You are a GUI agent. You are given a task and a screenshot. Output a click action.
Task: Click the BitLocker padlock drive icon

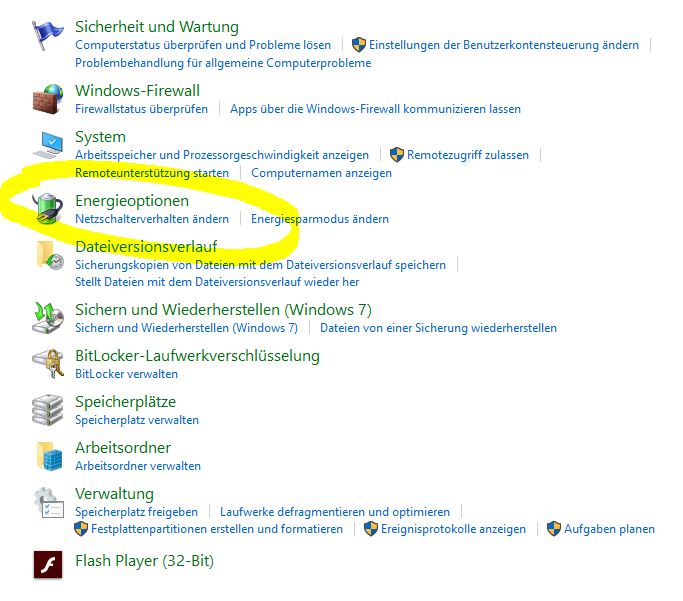coord(48,364)
